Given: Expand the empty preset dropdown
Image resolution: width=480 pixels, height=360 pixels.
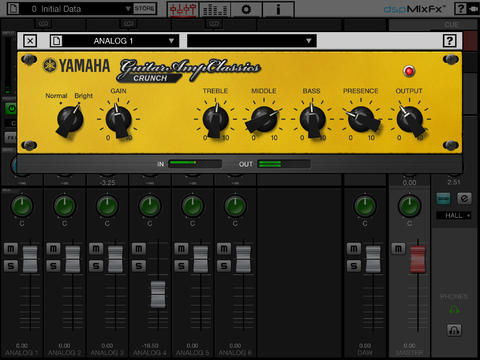Looking at the screenshot, I should pos(252,41).
